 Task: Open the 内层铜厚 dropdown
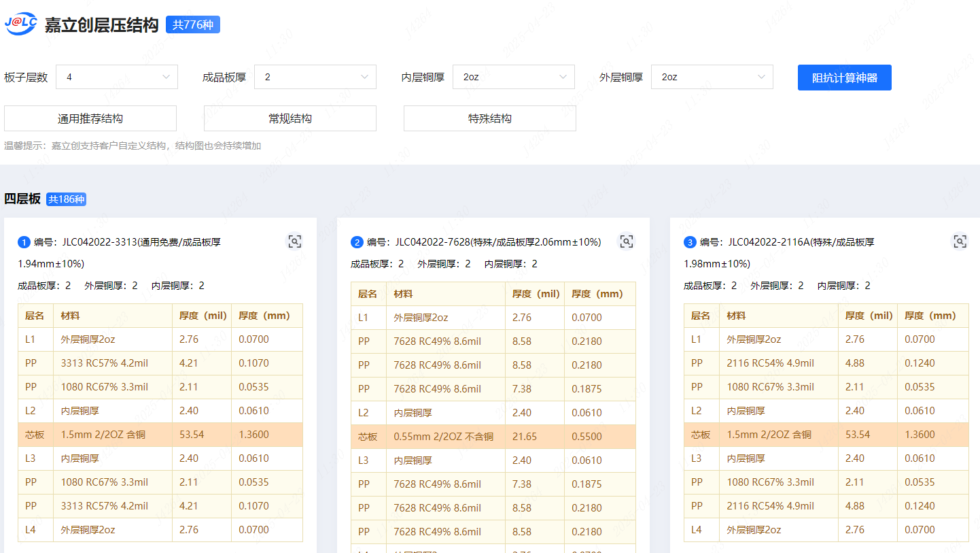pos(514,77)
